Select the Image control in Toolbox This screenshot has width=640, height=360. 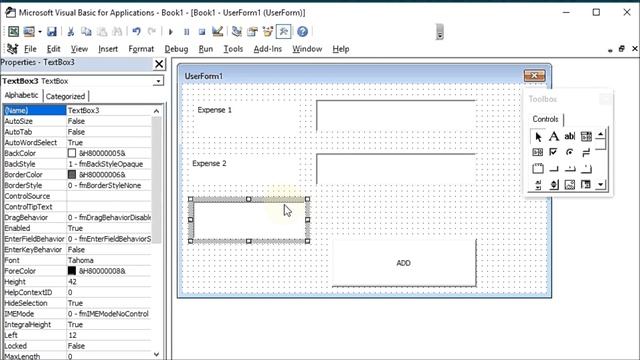tap(570, 184)
